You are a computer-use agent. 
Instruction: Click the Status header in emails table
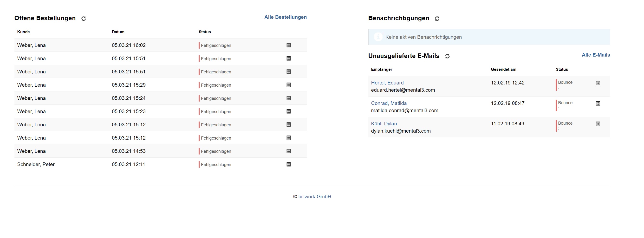(562, 69)
